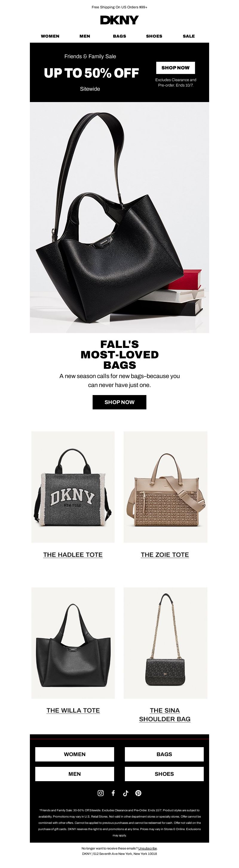The image size is (239, 868).
Task: Click the white SHOP NOW sale button
Action: pos(176,68)
